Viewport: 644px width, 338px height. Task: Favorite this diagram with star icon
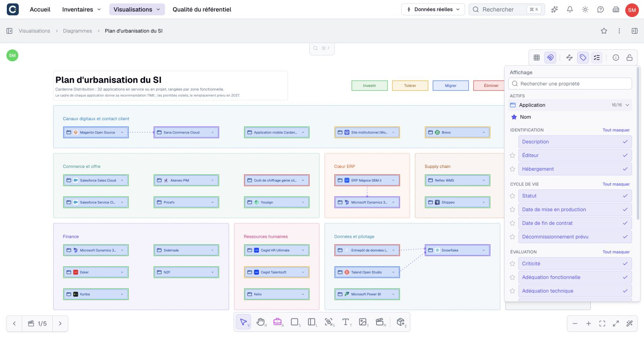[604, 31]
